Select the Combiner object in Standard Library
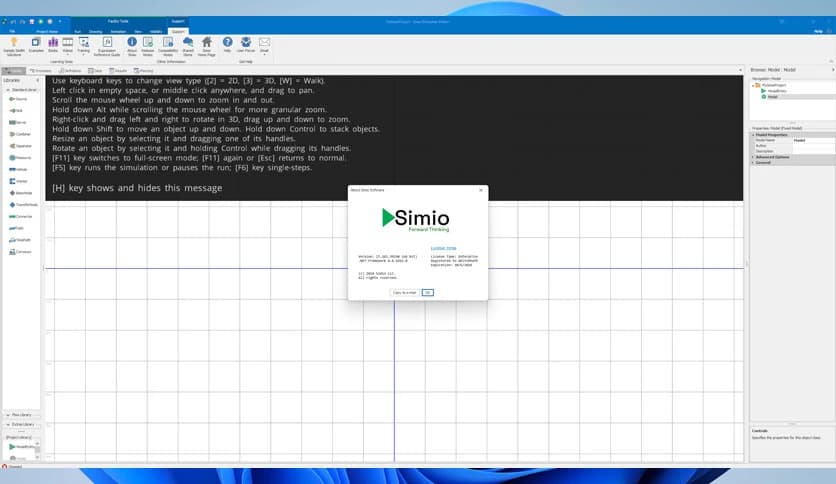The height and width of the screenshot is (484, 836). [x=20, y=134]
